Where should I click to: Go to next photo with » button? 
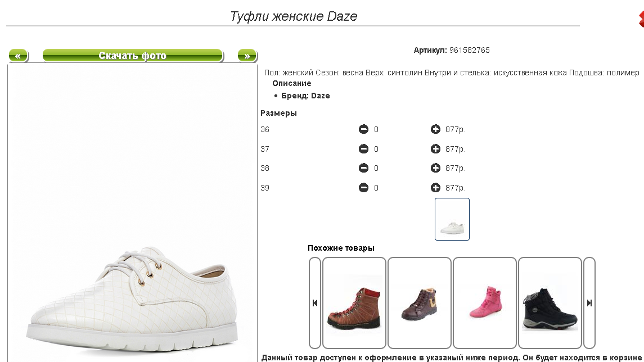coord(247,56)
